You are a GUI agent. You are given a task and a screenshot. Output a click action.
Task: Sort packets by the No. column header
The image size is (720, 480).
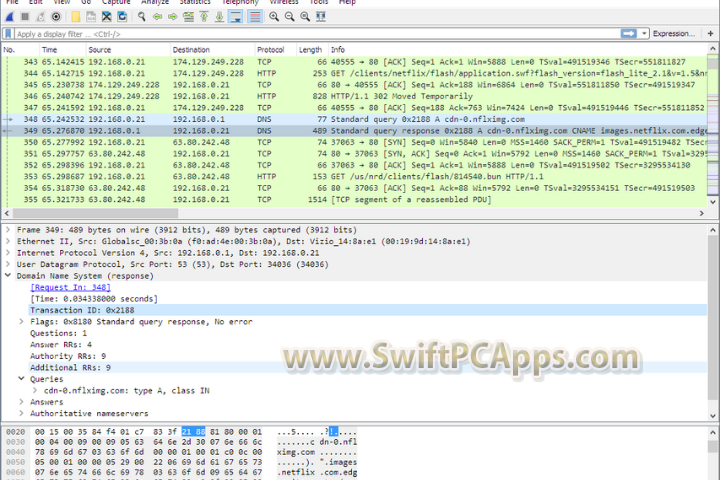click(20, 50)
